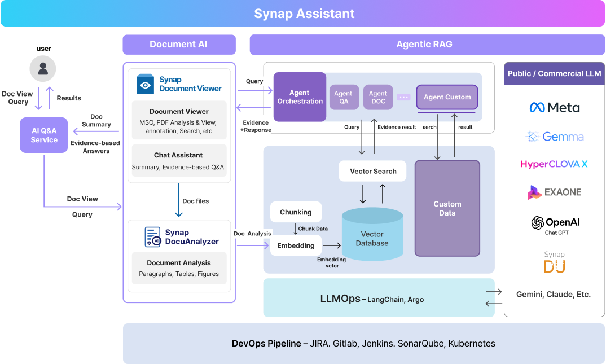Click the "Synap DocuAnalyzer" title text

[x=192, y=237]
